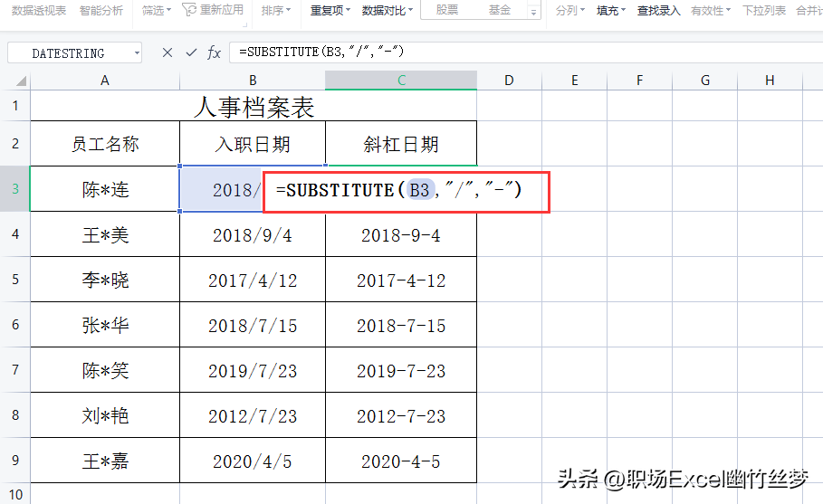Click inside the formula bar input

(525, 52)
